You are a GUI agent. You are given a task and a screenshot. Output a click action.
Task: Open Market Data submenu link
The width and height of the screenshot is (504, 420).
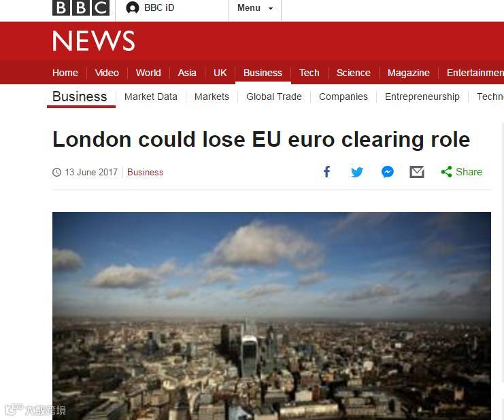click(151, 97)
